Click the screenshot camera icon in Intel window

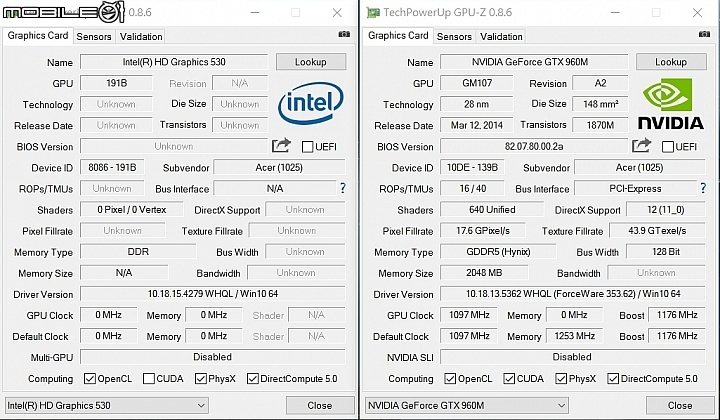pos(344,34)
